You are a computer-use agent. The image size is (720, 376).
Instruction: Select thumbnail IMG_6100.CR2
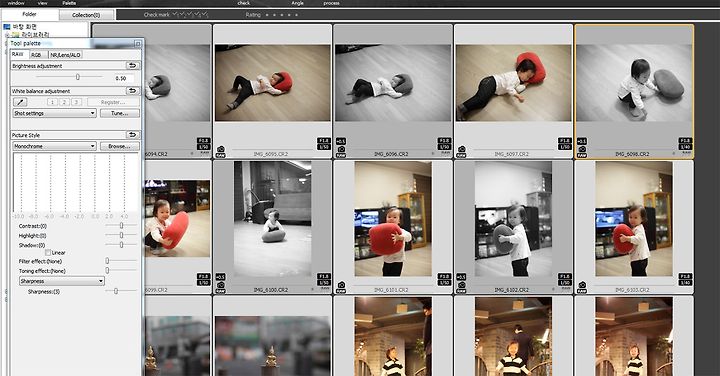point(272,227)
